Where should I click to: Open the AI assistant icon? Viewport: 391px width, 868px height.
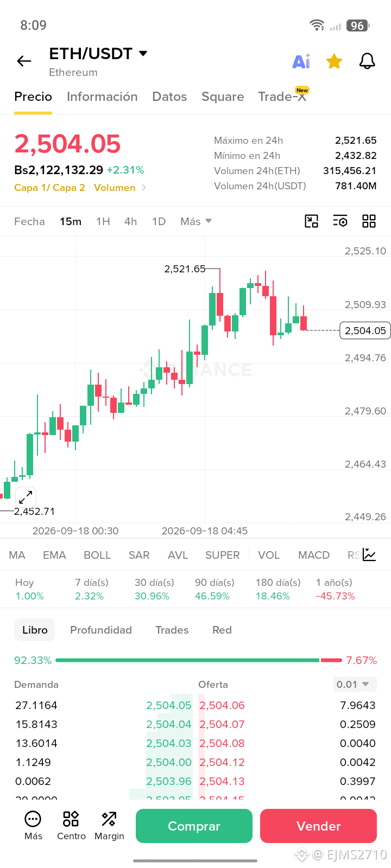[301, 61]
